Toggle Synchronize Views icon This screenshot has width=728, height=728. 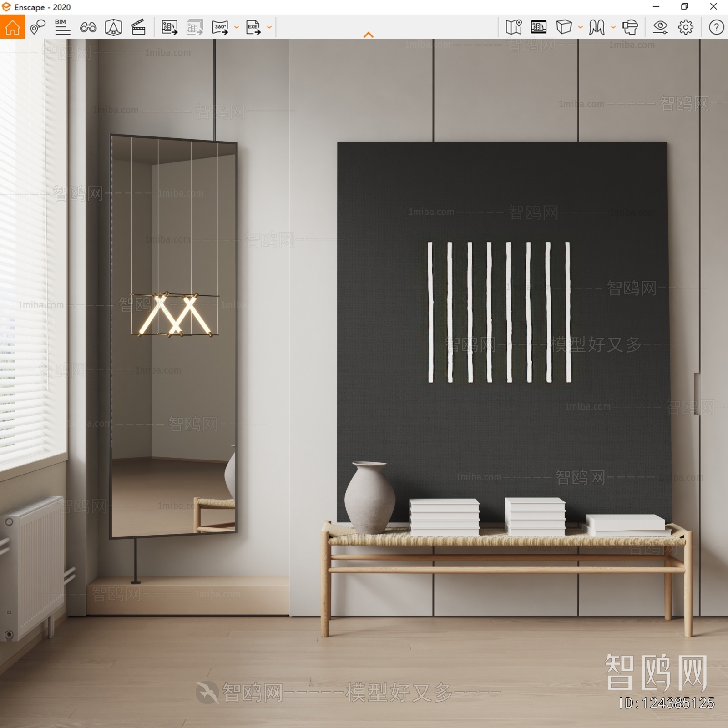point(113,27)
